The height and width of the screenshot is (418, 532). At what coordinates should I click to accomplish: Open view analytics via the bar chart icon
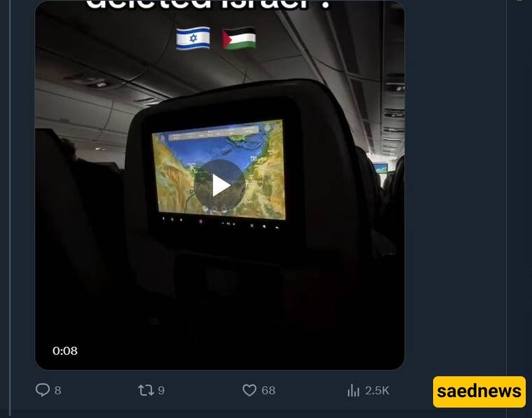click(353, 390)
